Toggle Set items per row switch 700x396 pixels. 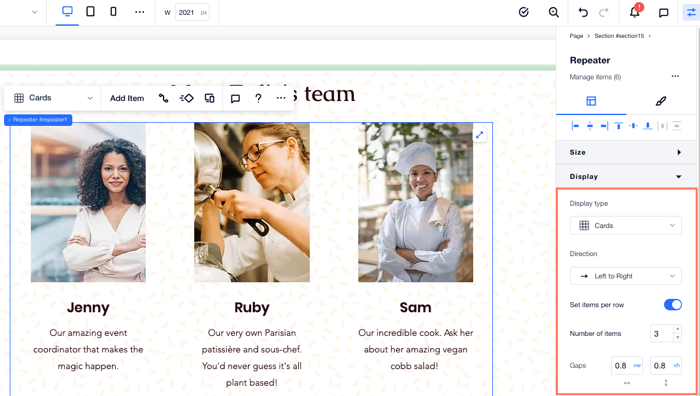point(673,305)
